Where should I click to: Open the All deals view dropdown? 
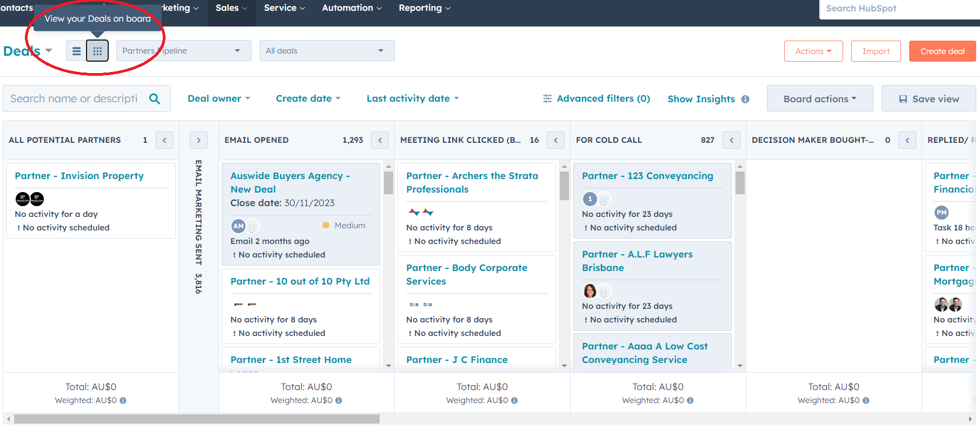[x=327, y=51]
